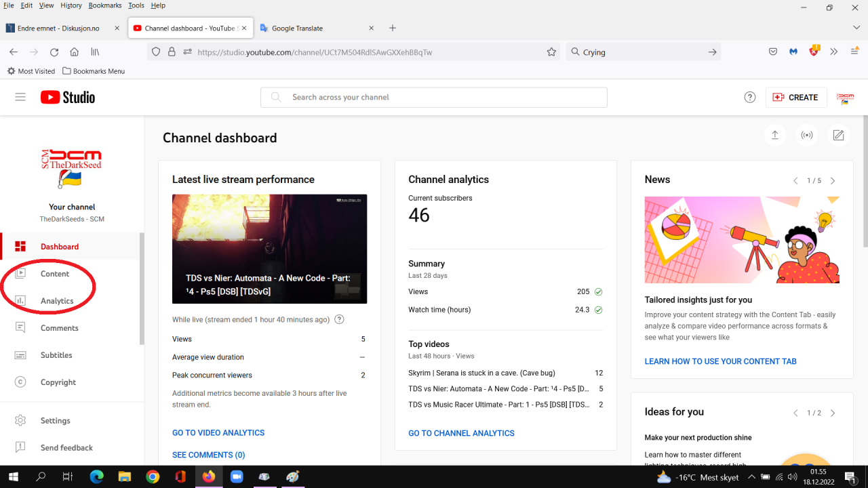
Task: Open the YouTube Studio hamburger menu
Action: pos(20,97)
